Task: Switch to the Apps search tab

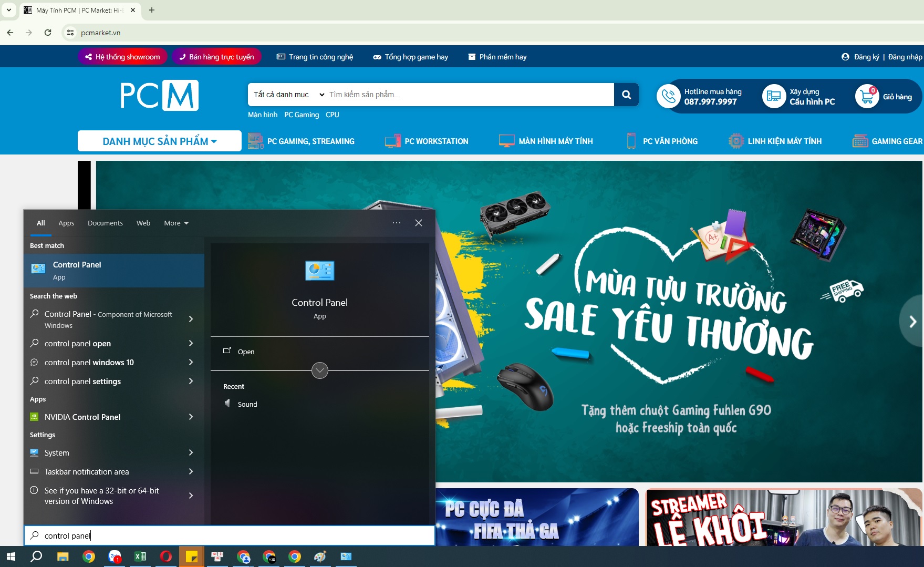Action: [x=66, y=223]
